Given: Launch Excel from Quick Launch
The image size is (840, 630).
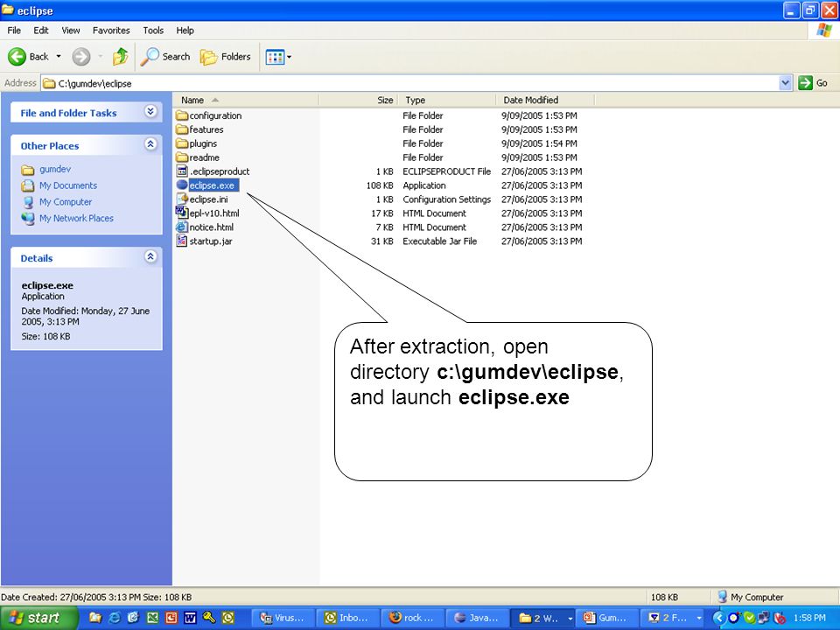Looking at the screenshot, I should click(x=152, y=618).
